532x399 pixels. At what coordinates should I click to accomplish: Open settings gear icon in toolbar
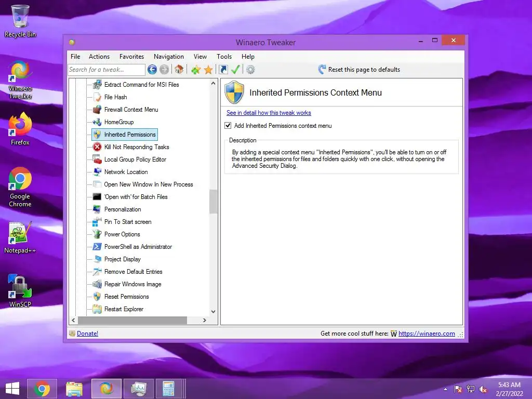pos(250,70)
